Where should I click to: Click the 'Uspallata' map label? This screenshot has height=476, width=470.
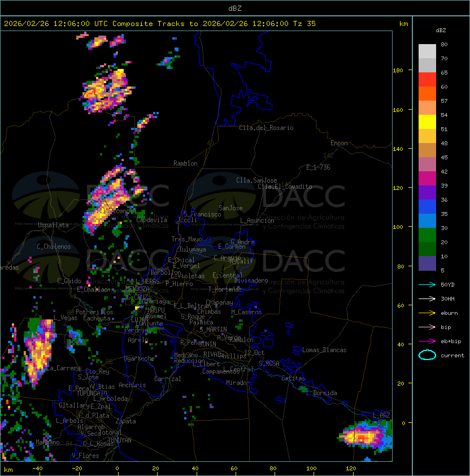point(53,225)
